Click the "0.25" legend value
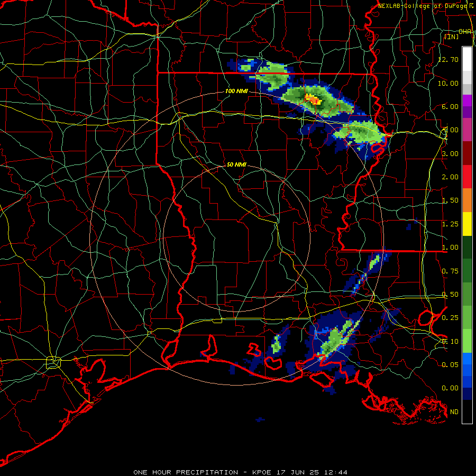 (x=450, y=318)
